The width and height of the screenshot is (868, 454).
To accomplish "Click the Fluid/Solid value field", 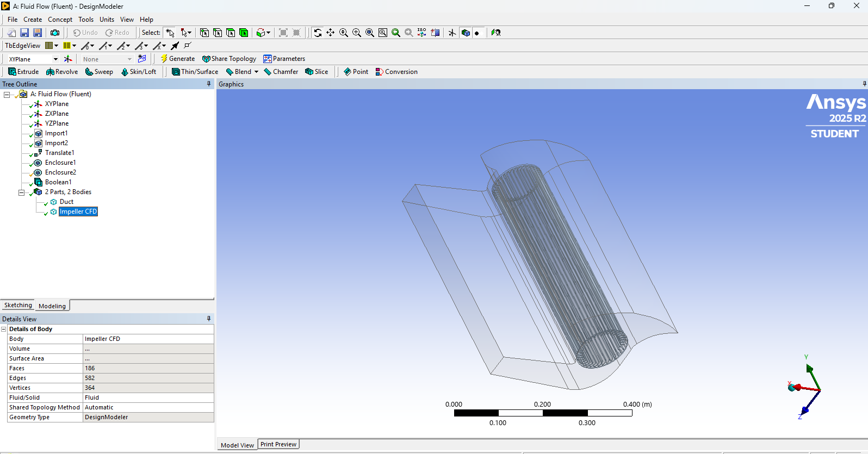I will (x=148, y=398).
